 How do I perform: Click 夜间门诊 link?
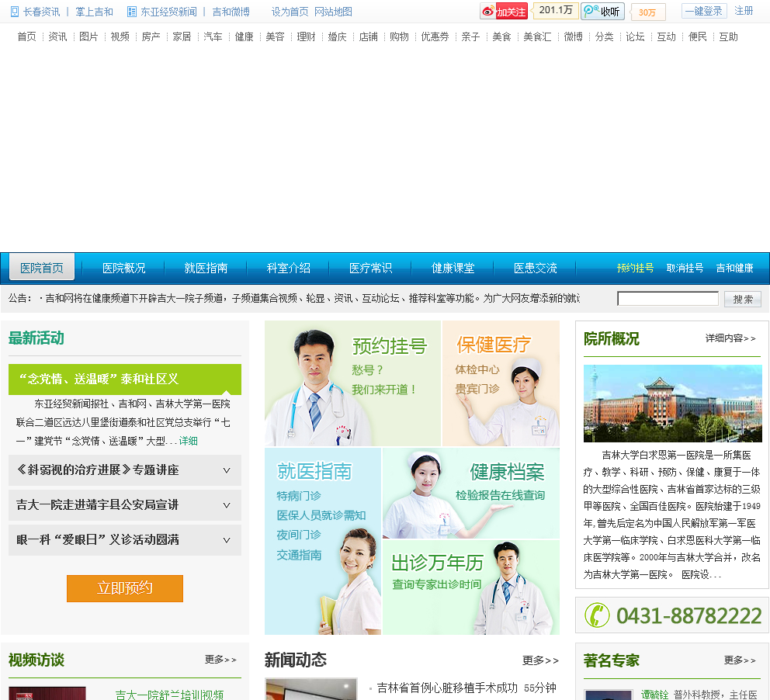pyautogui.click(x=299, y=535)
